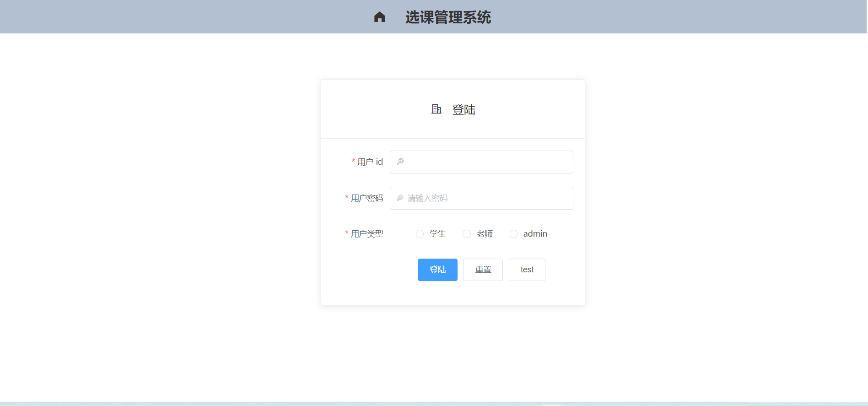Click the key icon in password field
Screen dimensions: 868x406
point(400,198)
